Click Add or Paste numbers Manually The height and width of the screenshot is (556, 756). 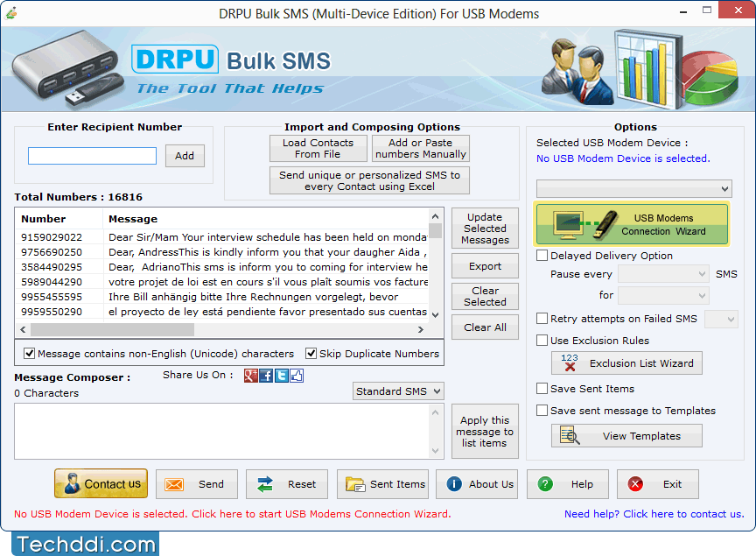tap(420, 148)
